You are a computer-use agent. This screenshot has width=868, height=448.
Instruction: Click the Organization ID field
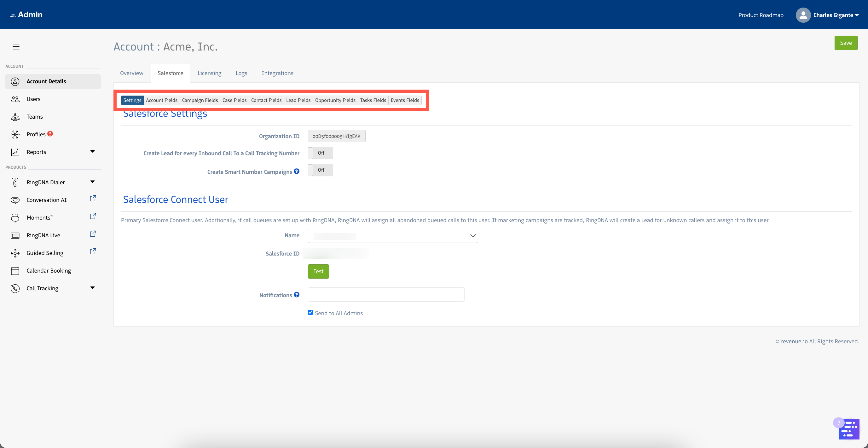pyautogui.click(x=337, y=136)
